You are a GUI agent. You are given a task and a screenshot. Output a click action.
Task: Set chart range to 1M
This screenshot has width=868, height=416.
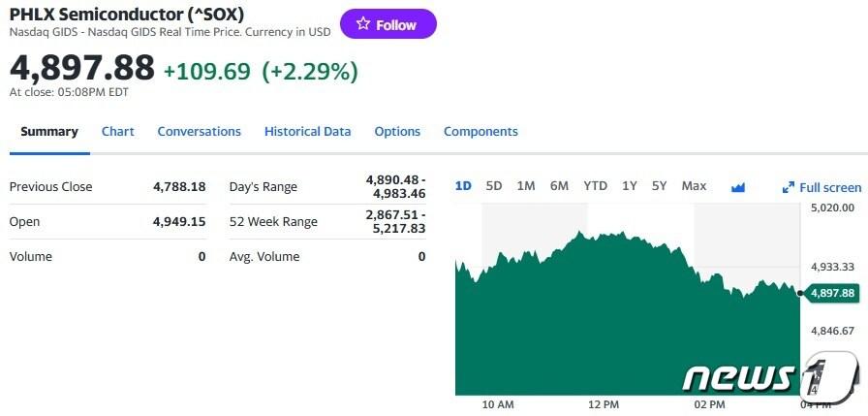pyautogui.click(x=526, y=185)
